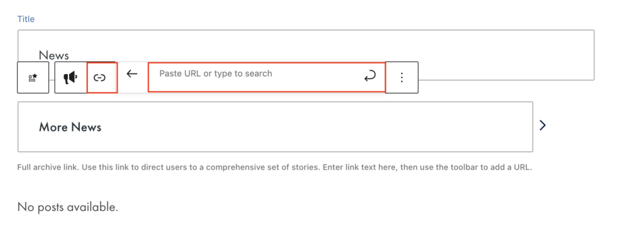The height and width of the screenshot is (235, 644).
Task: Click the block type icon with star
Action: tap(33, 77)
